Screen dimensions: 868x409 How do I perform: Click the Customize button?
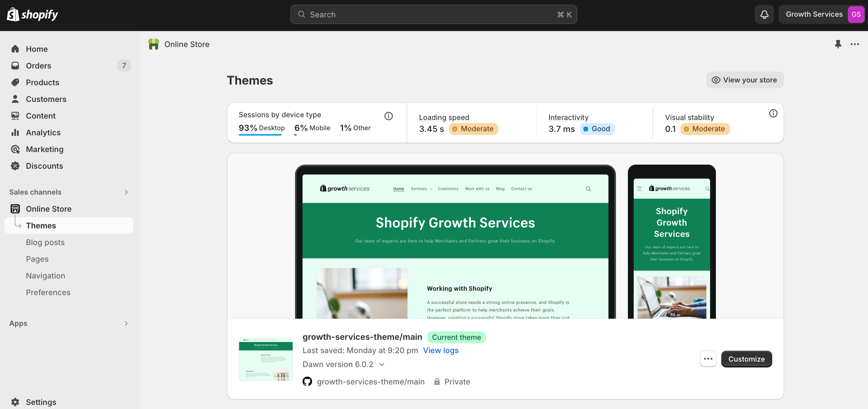[746, 359]
